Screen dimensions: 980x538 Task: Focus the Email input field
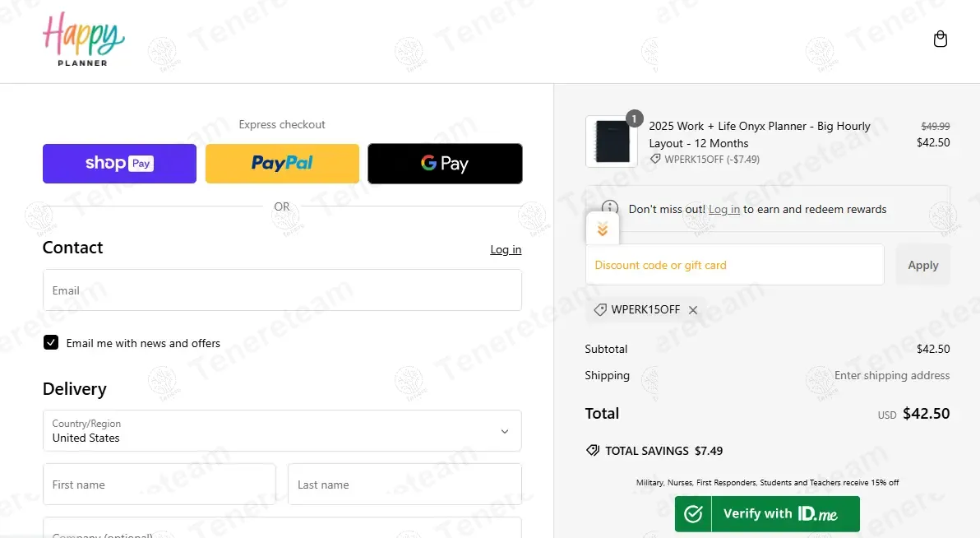[282, 290]
